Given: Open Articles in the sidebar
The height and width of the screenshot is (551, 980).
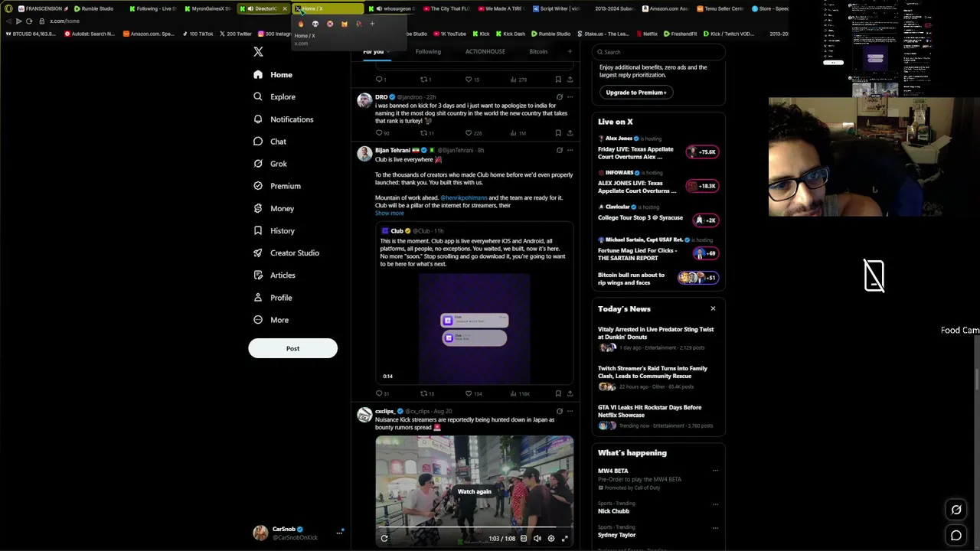Looking at the screenshot, I should point(273,275).
